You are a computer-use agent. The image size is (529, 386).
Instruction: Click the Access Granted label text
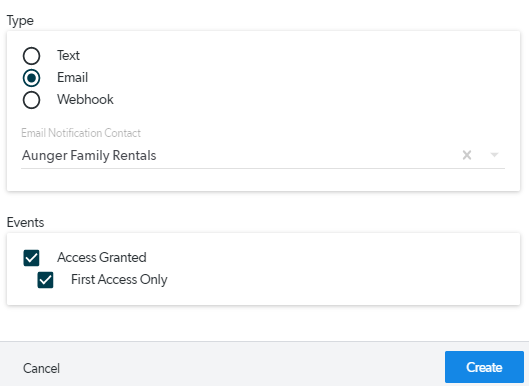click(x=102, y=257)
